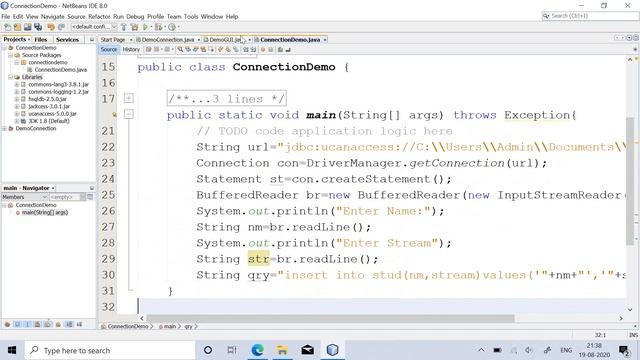
Task: Switch to the Files panel tab
Action: click(x=41, y=40)
